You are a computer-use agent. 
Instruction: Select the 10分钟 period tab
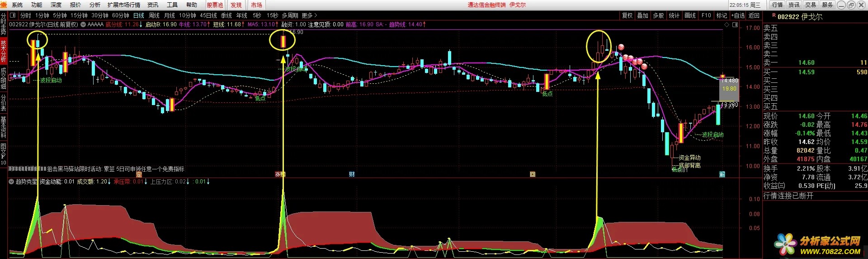[x=187, y=15]
